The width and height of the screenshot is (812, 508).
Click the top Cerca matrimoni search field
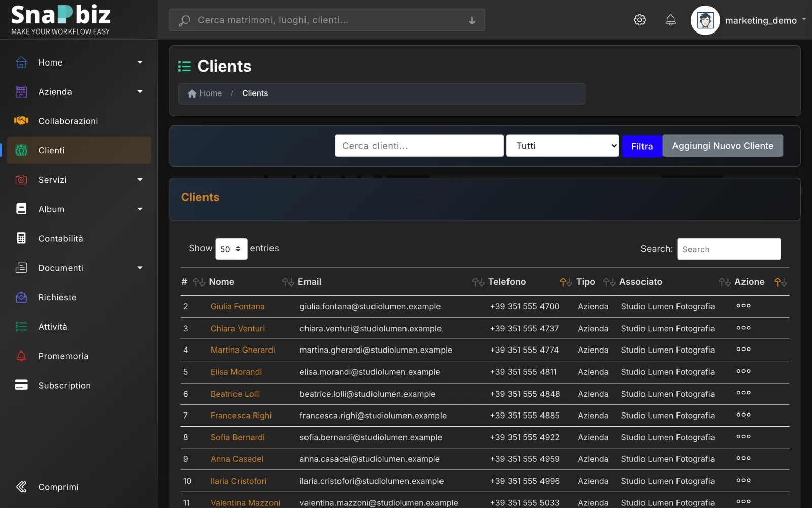[327, 20]
